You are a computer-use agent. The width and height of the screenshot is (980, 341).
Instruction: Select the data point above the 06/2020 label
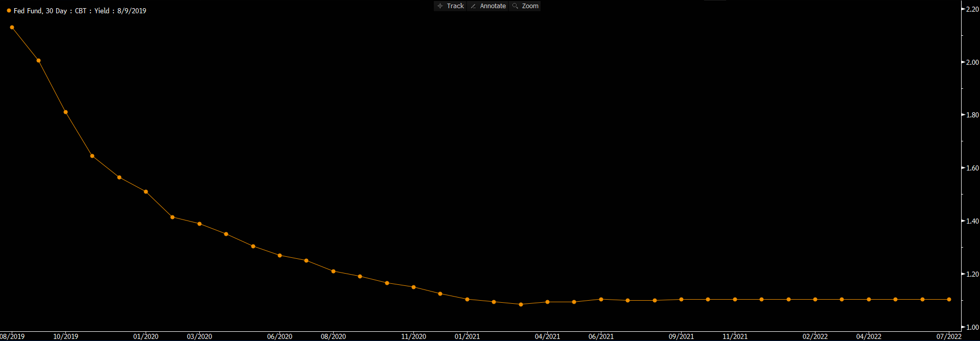click(x=279, y=255)
